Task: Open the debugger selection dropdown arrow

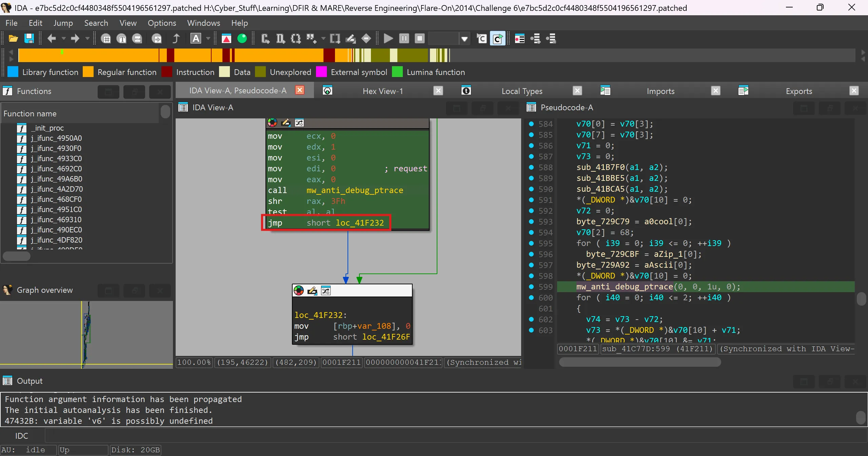Action: tap(465, 39)
